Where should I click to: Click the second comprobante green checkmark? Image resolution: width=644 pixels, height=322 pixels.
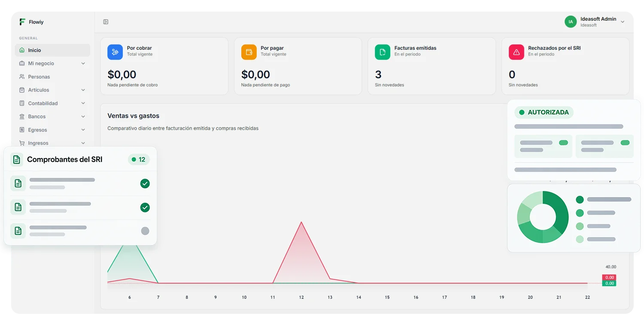click(x=145, y=207)
